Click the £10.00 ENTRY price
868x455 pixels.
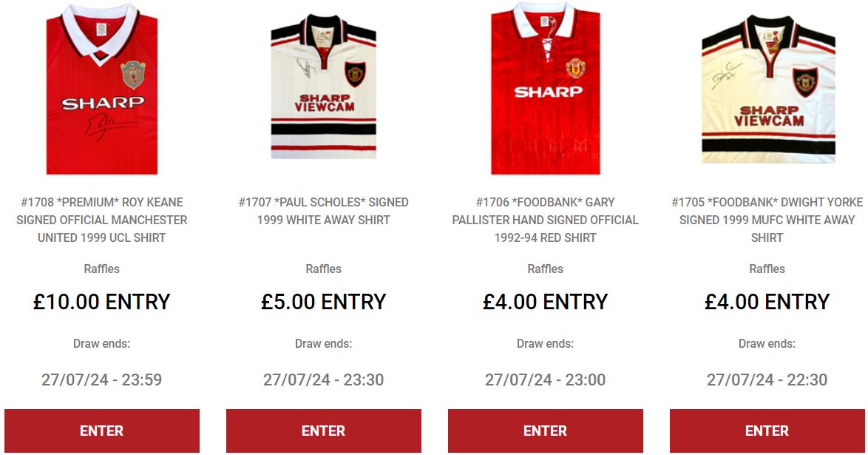click(x=102, y=302)
